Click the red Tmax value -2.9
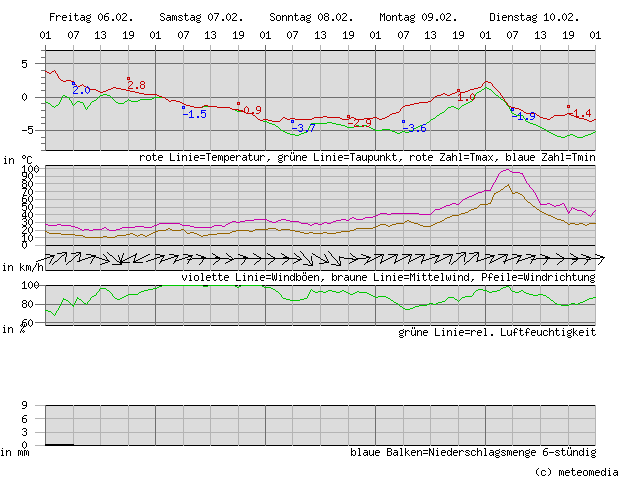 [360, 123]
